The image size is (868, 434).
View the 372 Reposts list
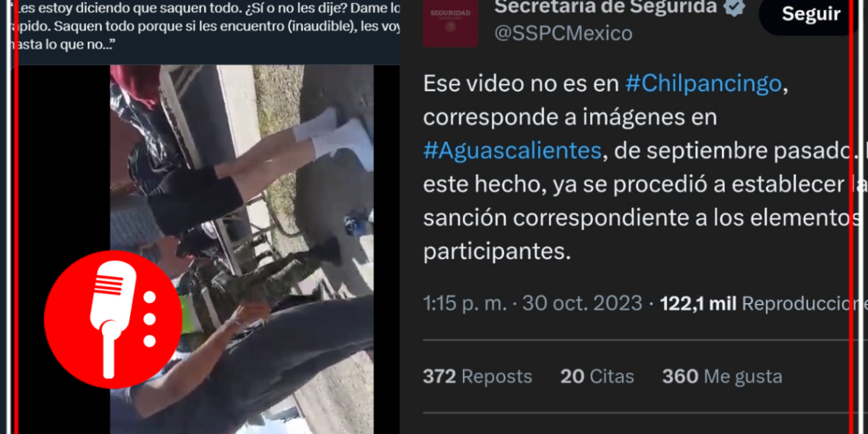[477, 377]
